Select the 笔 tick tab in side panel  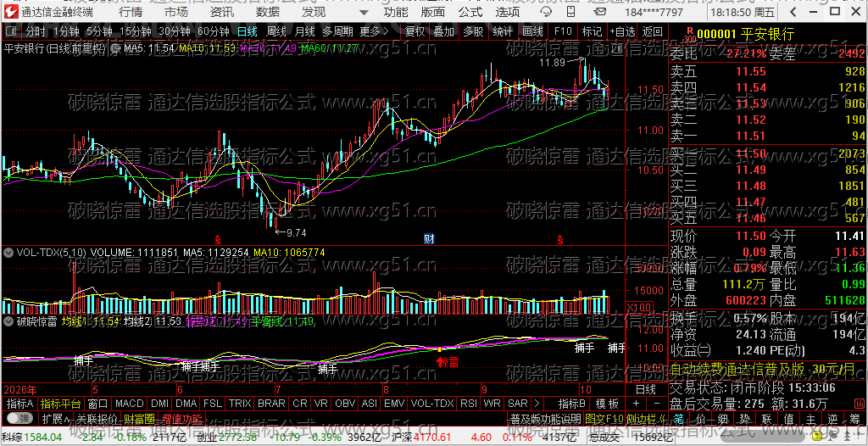point(679,418)
